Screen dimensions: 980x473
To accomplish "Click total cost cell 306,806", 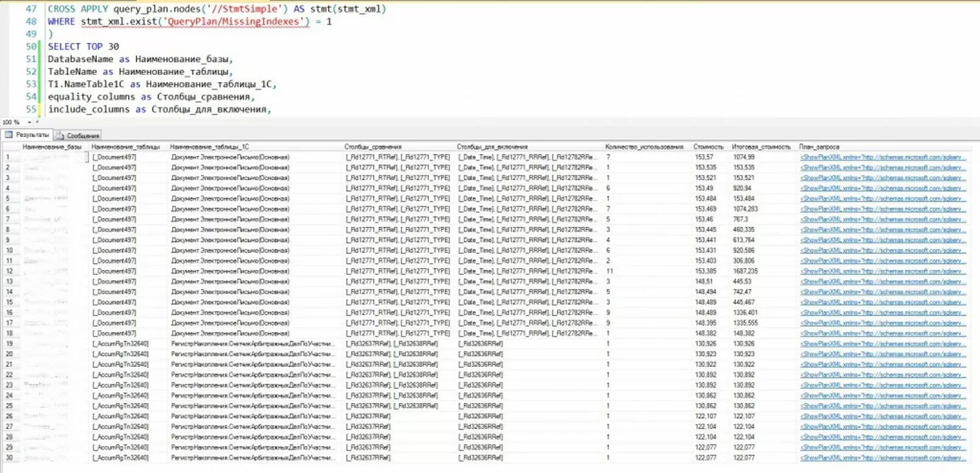I will tap(744, 261).
